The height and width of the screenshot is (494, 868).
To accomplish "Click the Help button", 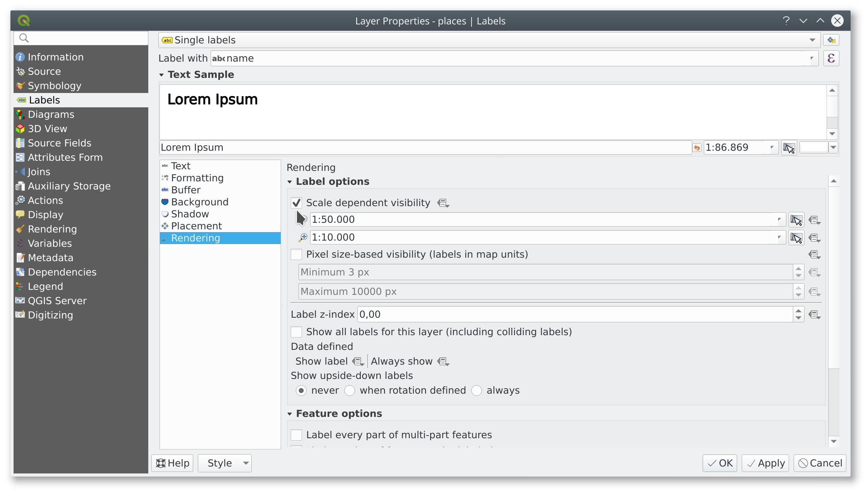I will [x=173, y=463].
